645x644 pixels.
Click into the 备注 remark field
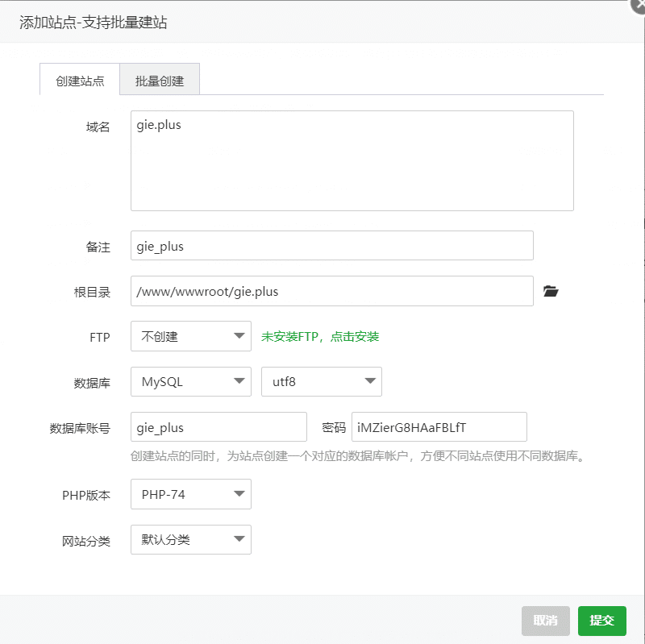pyautogui.click(x=332, y=246)
